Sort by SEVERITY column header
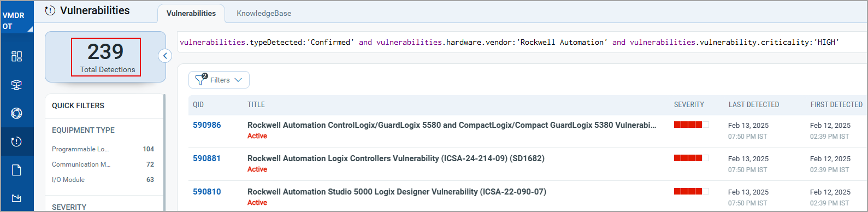Viewport: 868px width, 212px height. [x=689, y=104]
